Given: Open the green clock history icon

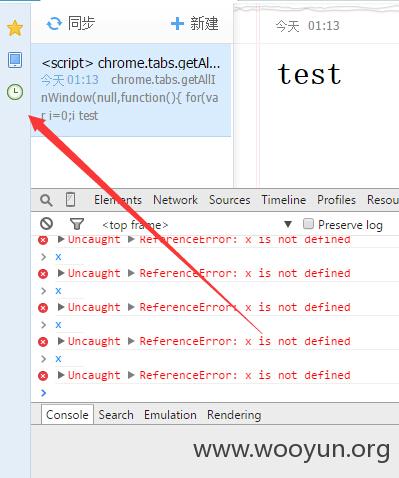Looking at the screenshot, I should point(15,92).
